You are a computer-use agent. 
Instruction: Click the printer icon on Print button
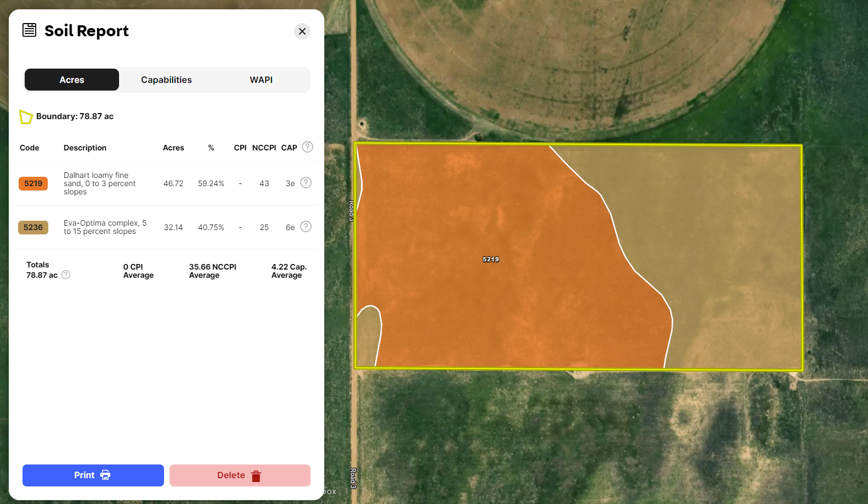tap(105, 475)
